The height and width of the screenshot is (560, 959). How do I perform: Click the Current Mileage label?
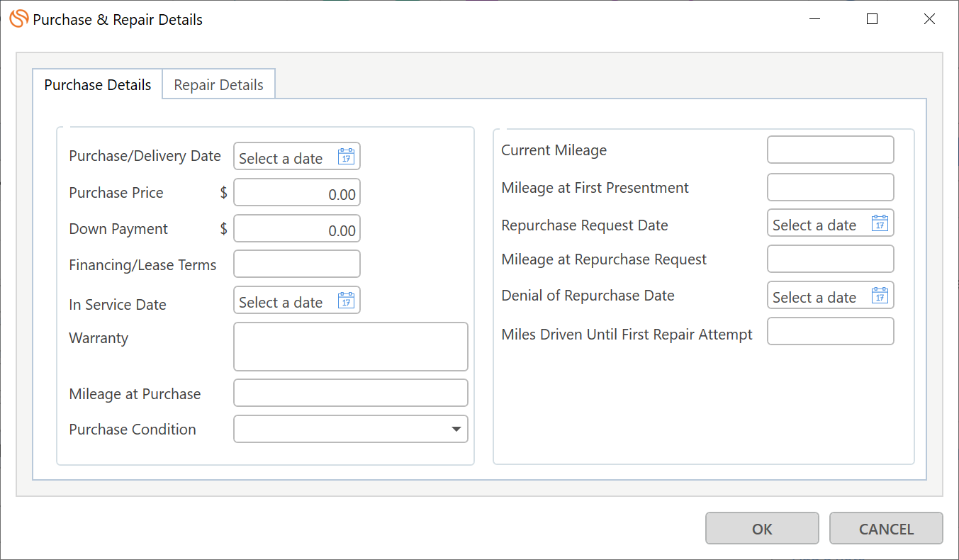[554, 150]
